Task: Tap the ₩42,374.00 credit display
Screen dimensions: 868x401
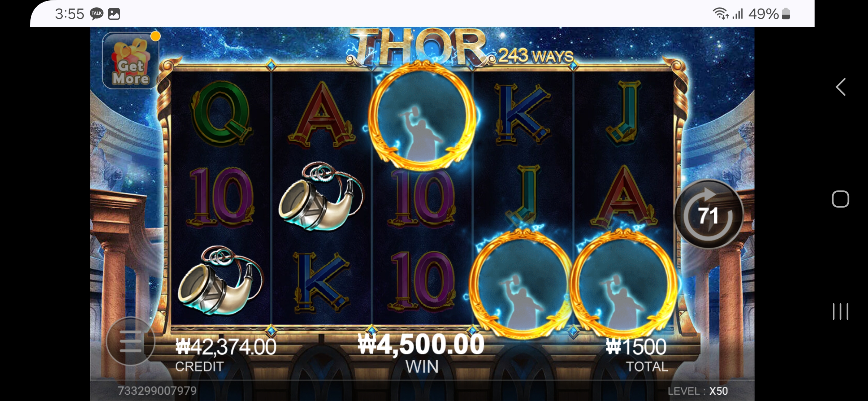Action: (x=226, y=347)
